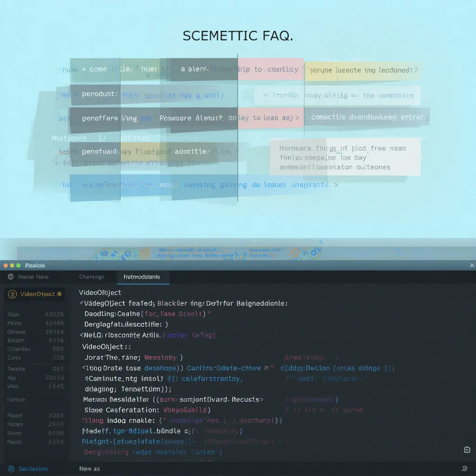Expand the arrow after 'solay to leas ae)'
The height and width of the screenshot is (476, 476).
pyautogui.click(x=296, y=118)
